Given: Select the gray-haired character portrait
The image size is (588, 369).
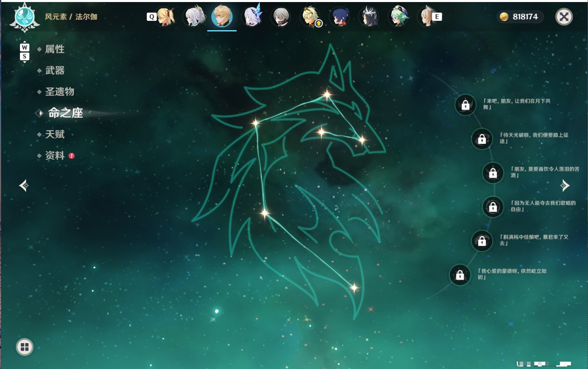Looking at the screenshot, I should [x=281, y=17].
